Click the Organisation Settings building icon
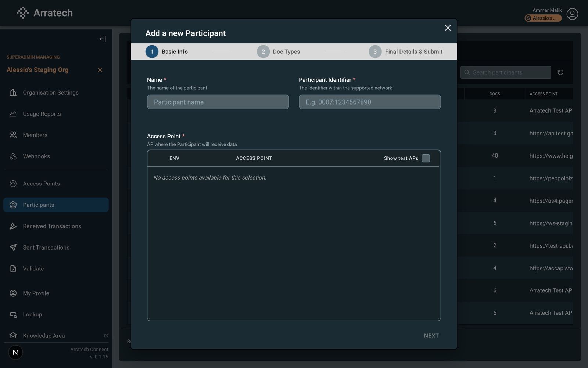 [13, 92]
